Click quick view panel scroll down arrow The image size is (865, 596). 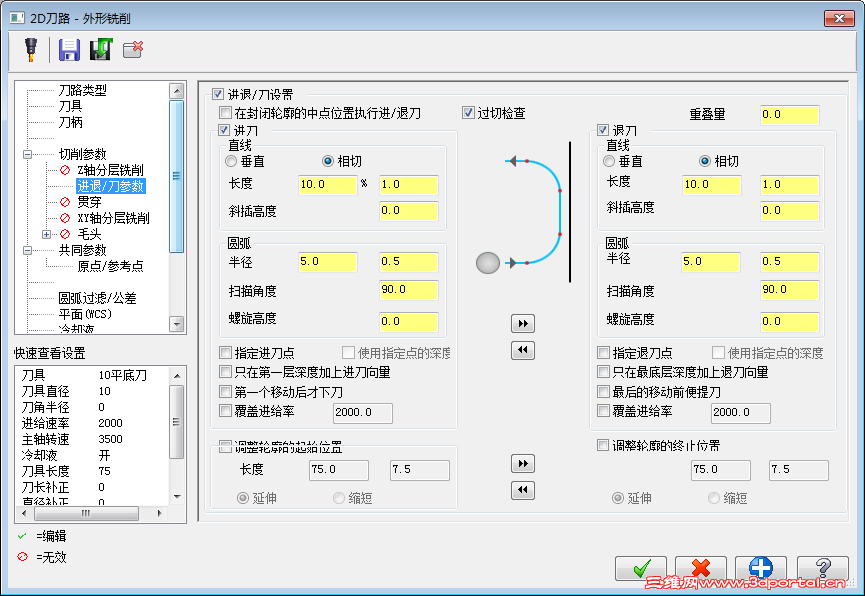[177, 497]
